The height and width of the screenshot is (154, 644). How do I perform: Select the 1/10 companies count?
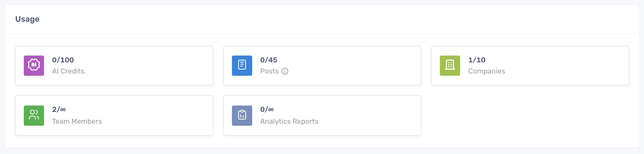pyautogui.click(x=477, y=60)
